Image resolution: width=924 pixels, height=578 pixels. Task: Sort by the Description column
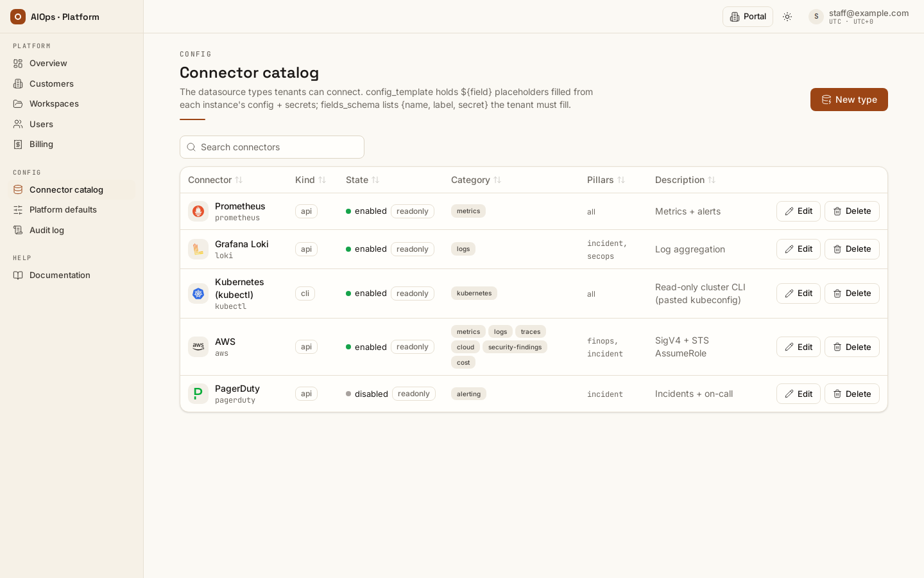[685, 180]
